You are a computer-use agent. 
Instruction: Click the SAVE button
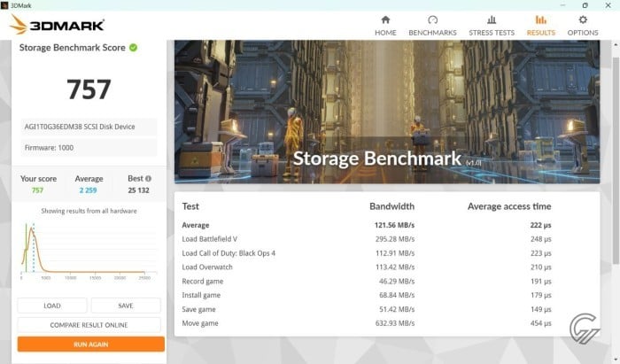tap(126, 306)
